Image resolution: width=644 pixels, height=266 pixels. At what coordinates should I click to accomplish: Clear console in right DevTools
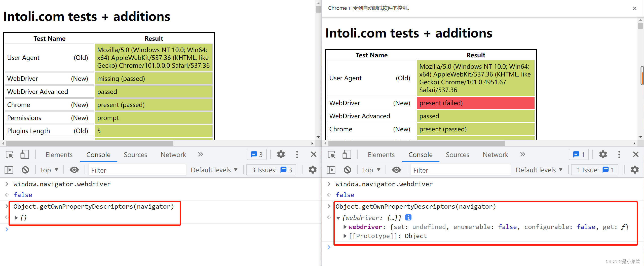pos(347,170)
